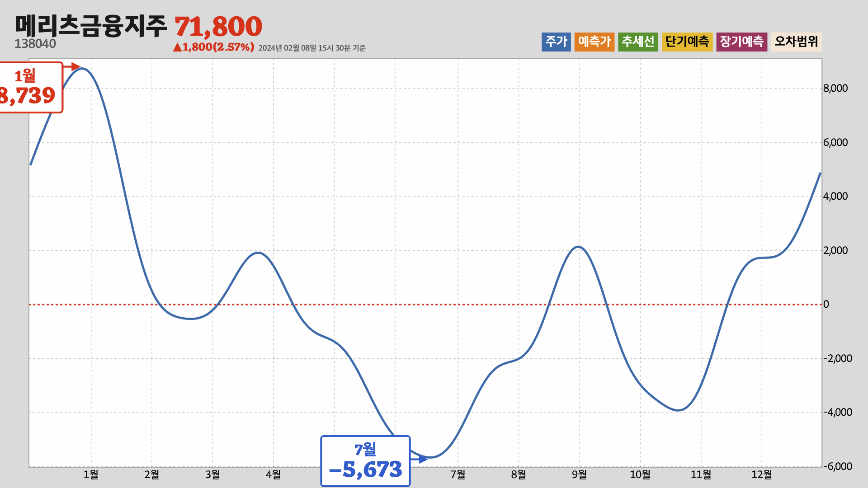The image size is (868, 488).
Task: Click the stock name 메리츠금융지주
Action: 91,26
